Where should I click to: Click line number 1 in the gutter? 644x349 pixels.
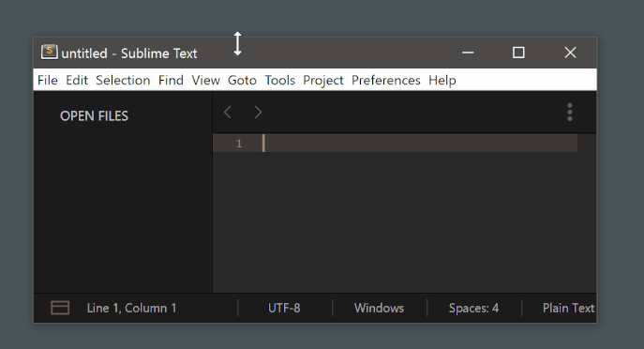(x=239, y=144)
